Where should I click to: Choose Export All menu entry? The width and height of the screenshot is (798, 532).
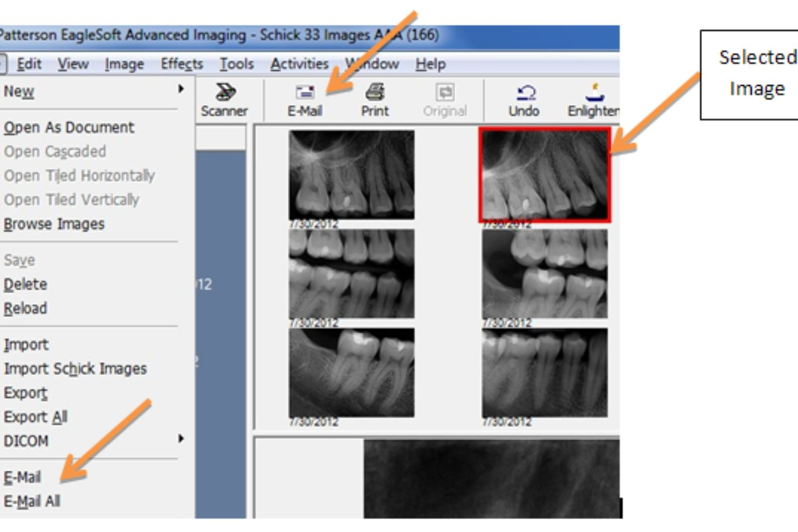pyautogui.click(x=36, y=417)
